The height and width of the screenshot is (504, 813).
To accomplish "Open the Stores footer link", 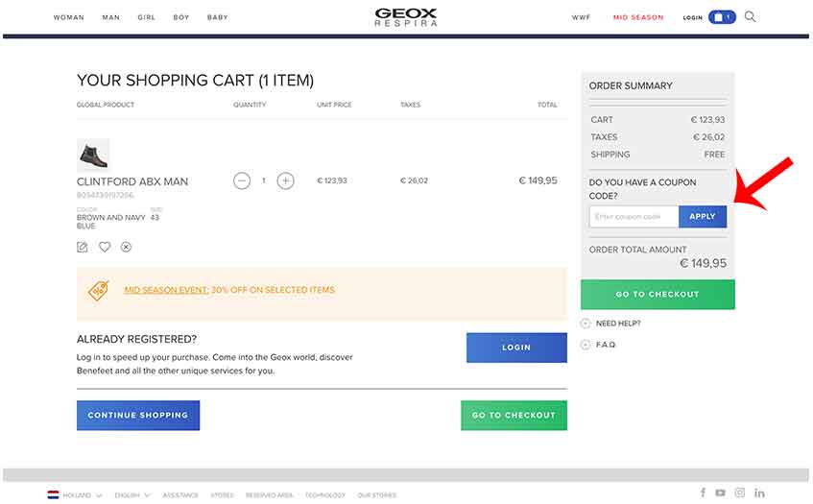I will (x=222, y=495).
